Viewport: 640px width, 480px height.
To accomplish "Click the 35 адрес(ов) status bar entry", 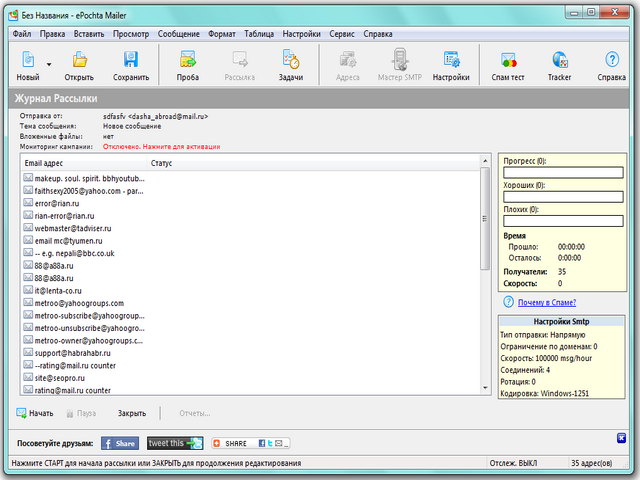I will point(591,463).
